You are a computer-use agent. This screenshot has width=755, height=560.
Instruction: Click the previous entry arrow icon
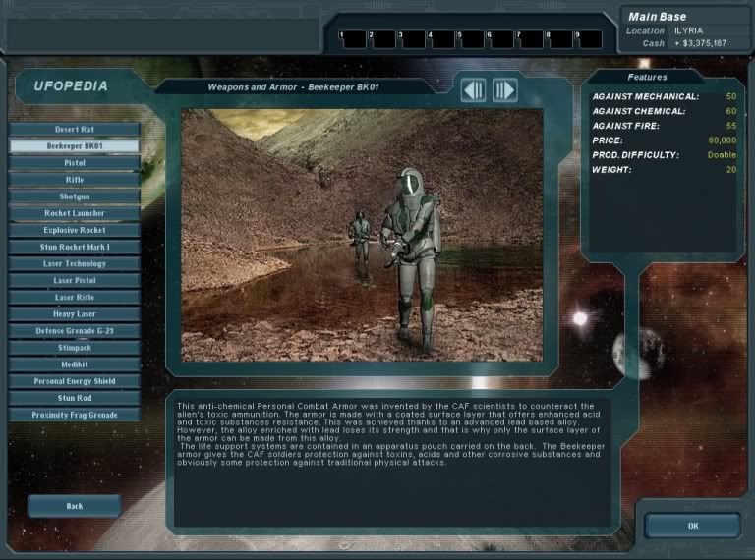474,90
